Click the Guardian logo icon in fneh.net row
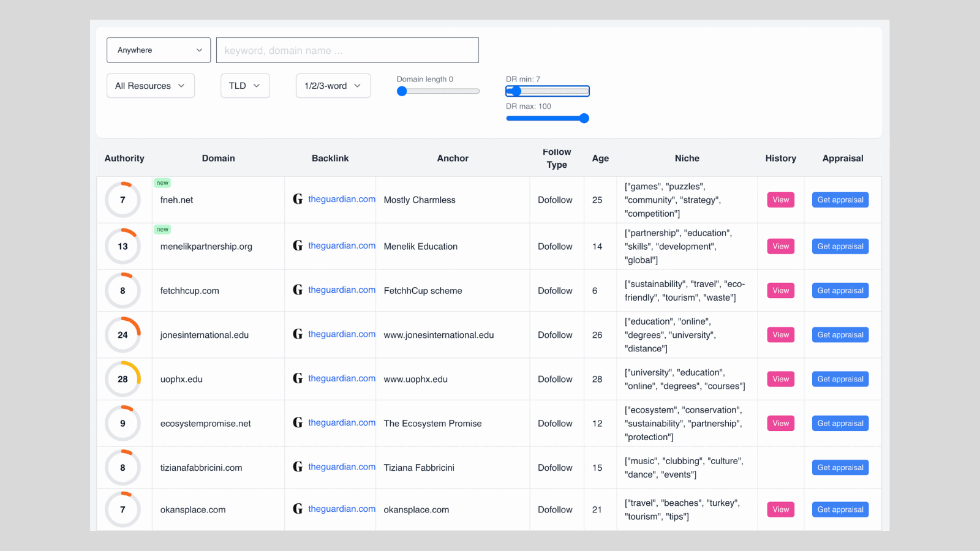 click(298, 199)
